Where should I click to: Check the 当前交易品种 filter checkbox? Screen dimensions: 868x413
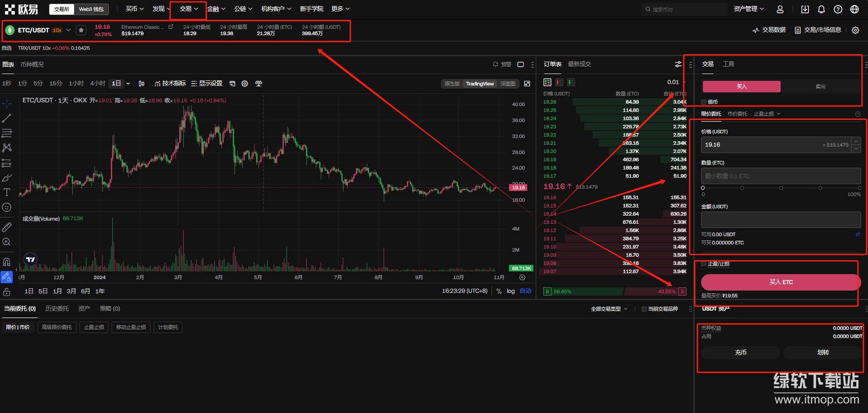click(x=644, y=309)
